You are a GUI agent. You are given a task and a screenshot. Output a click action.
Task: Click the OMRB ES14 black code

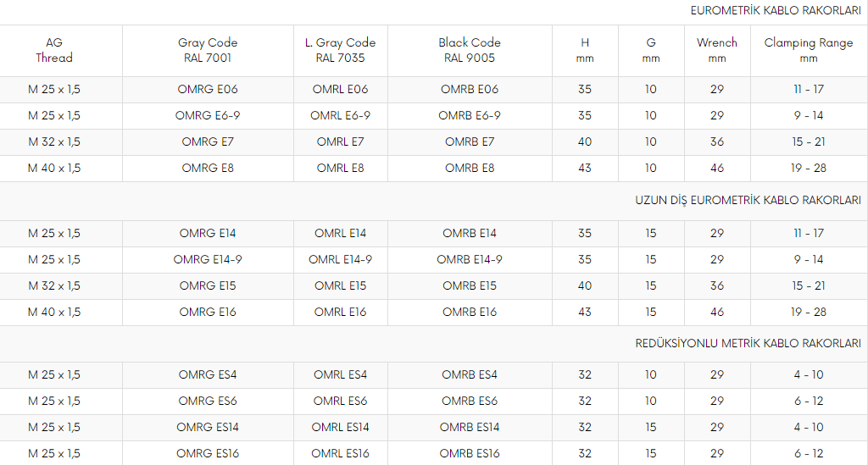tap(470, 428)
